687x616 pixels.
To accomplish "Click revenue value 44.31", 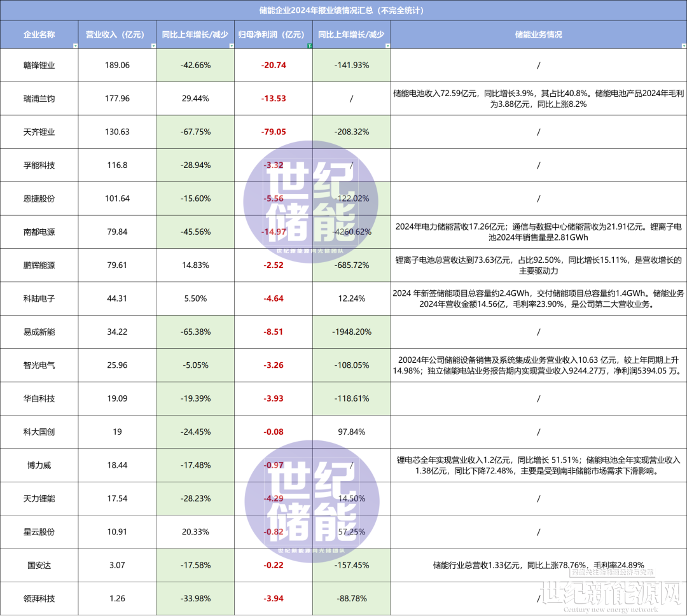I will (x=117, y=298).
